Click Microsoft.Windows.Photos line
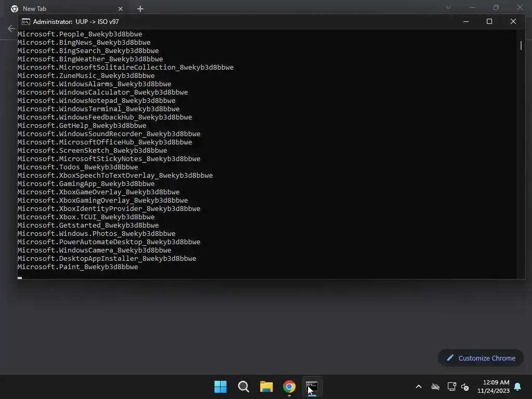This screenshot has height=399, width=532. tap(96, 233)
